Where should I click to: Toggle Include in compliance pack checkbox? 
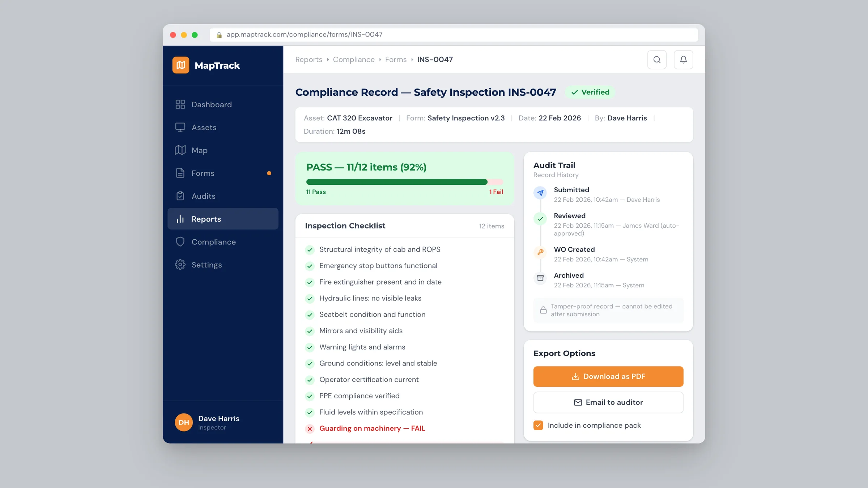click(538, 425)
